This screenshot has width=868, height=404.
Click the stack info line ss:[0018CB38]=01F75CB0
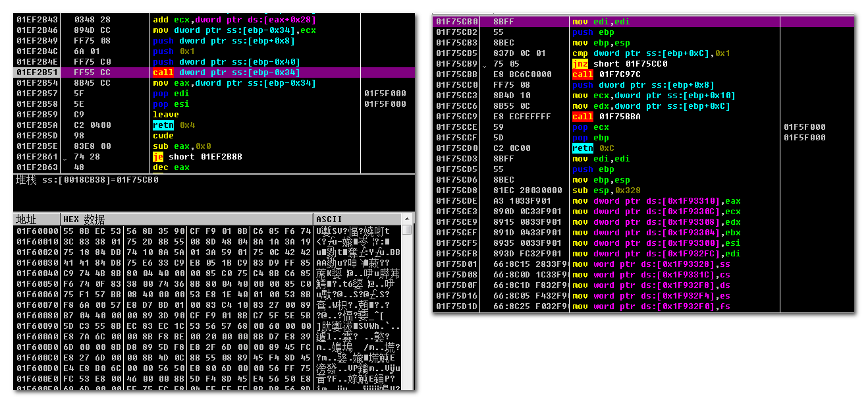click(x=86, y=180)
